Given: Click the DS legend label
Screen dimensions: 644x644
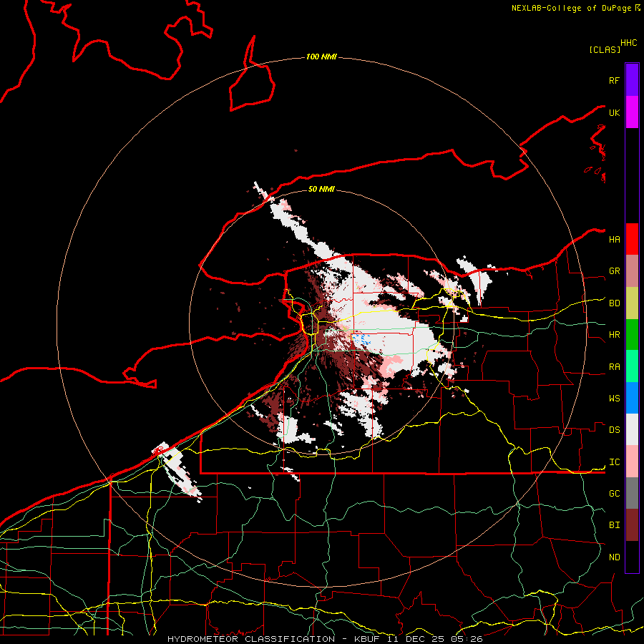Looking at the screenshot, I should pyautogui.click(x=615, y=430).
